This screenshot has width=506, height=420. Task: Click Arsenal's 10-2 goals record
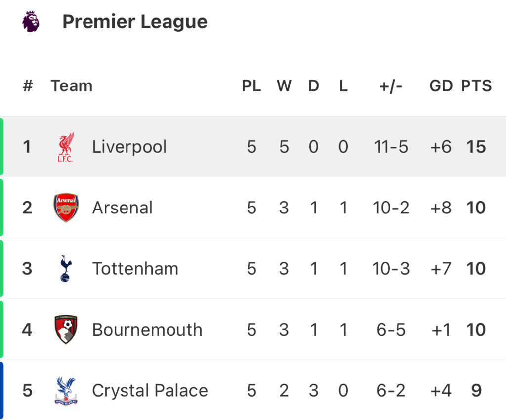click(390, 208)
